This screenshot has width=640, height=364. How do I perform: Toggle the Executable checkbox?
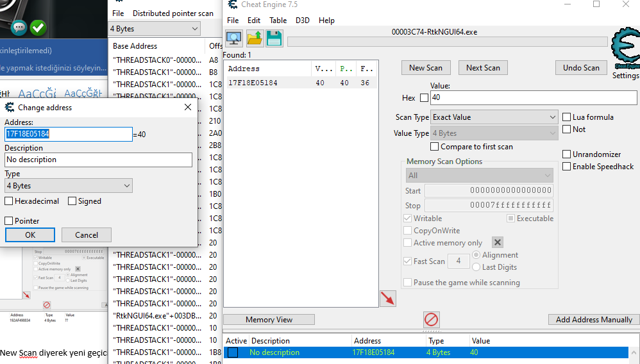tap(510, 219)
